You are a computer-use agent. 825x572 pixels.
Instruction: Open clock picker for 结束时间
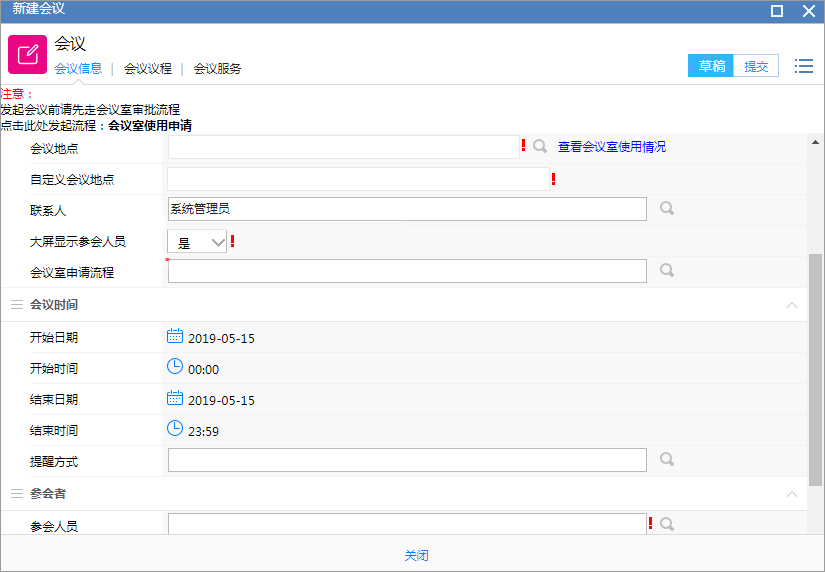(x=175, y=428)
